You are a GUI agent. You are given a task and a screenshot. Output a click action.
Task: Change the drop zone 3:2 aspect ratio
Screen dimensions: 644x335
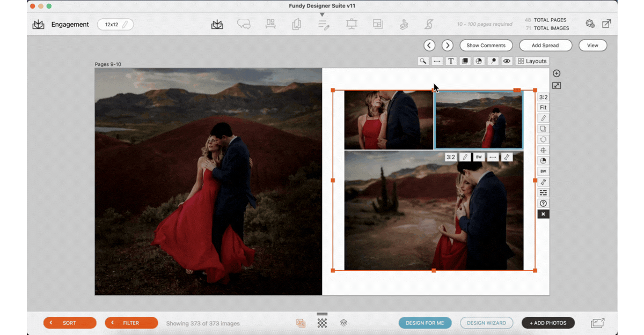pos(543,97)
